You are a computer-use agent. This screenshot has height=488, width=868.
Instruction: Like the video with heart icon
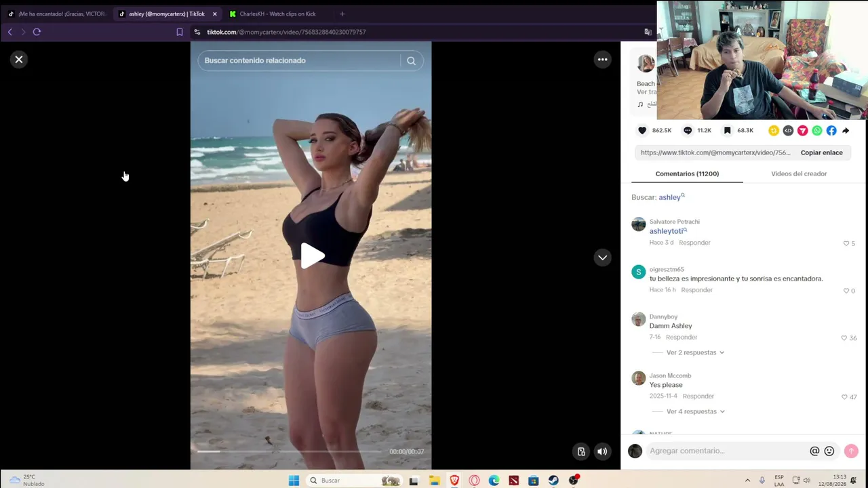tap(642, 130)
